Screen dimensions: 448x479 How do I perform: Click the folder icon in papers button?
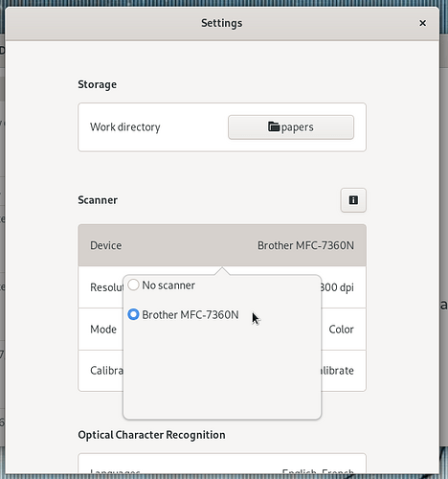[274, 126]
